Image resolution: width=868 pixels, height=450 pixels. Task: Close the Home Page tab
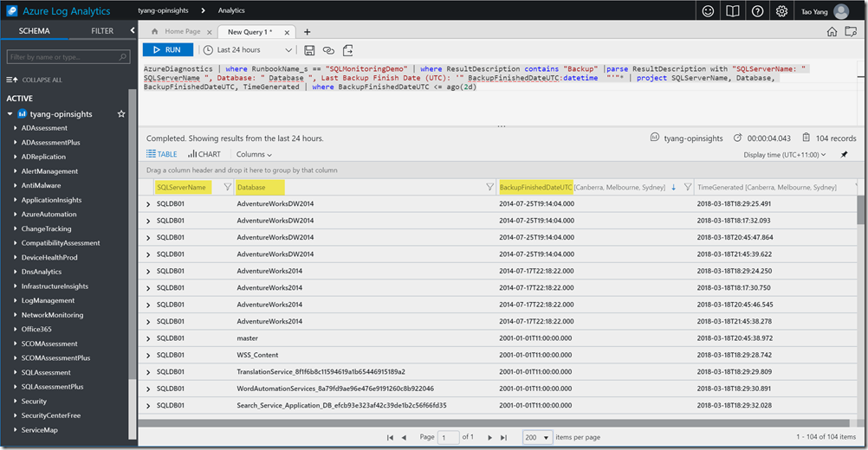pyautogui.click(x=210, y=32)
